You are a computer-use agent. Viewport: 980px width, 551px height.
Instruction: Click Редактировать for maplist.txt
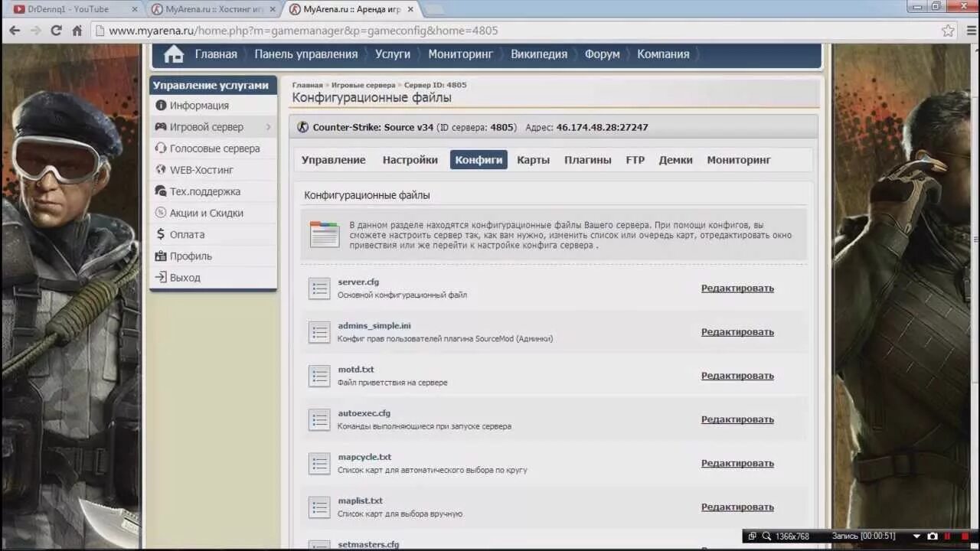pos(737,507)
